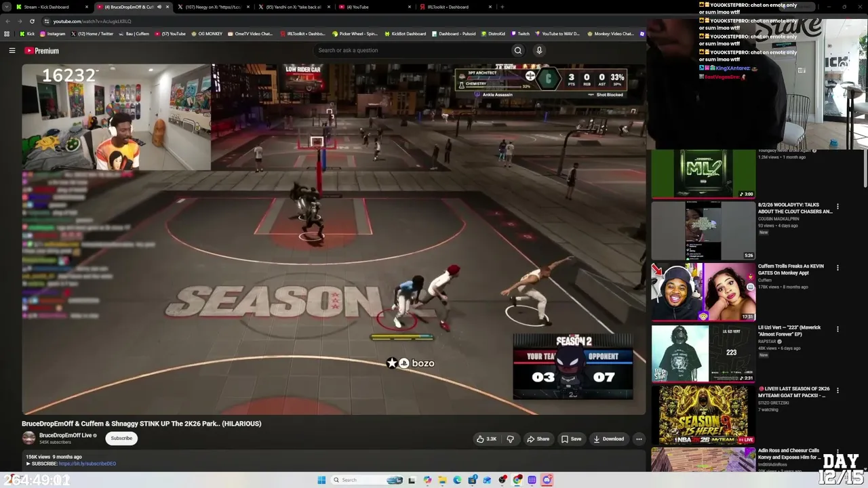Open more actions menu under video
The width and height of the screenshot is (868, 488).
click(639, 439)
